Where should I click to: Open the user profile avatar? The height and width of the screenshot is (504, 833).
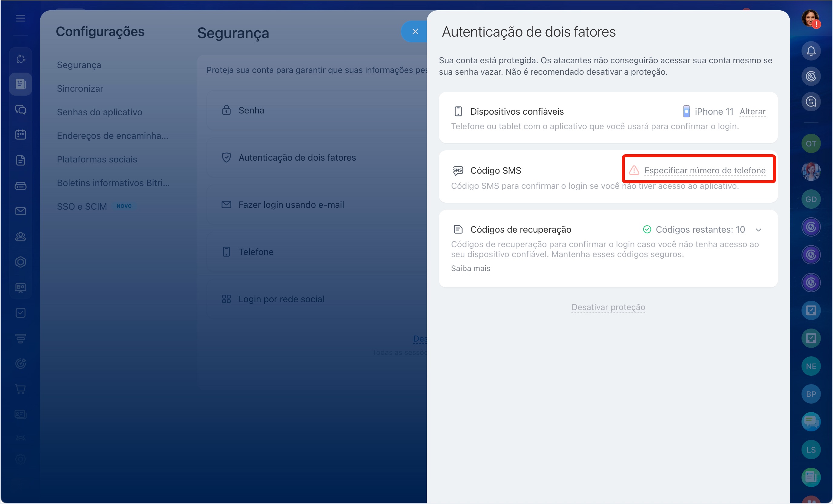[810, 18]
